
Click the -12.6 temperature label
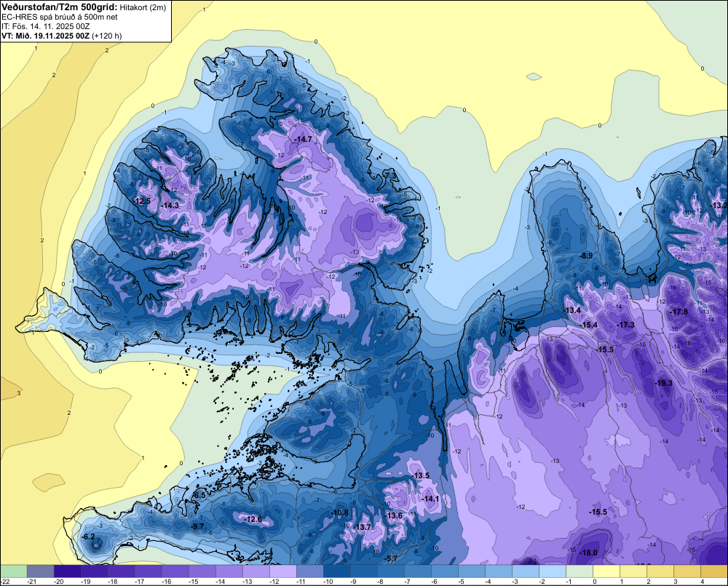point(253,519)
